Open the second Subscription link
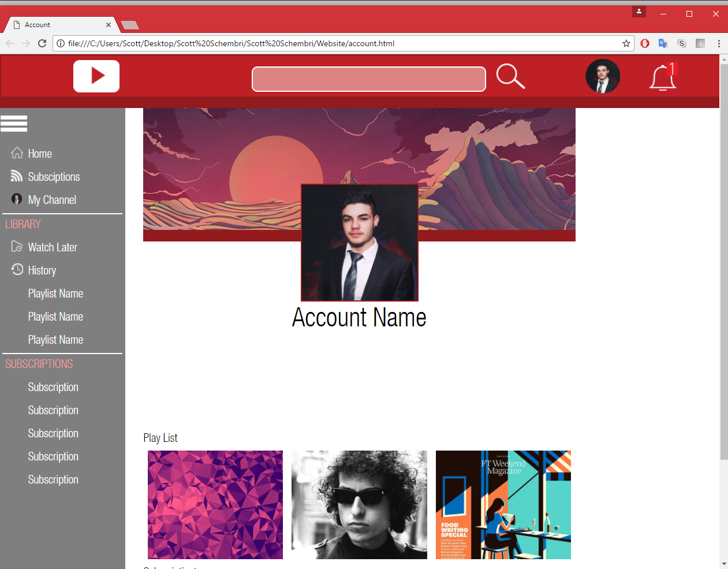The width and height of the screenshot is (728, 569). point(53,410)
